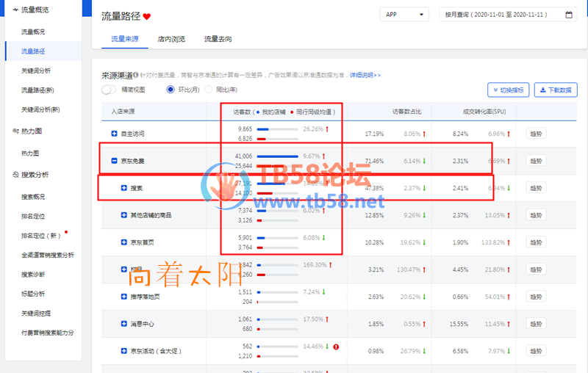Click the 搜索分析 section magnifier icon
Image resolution: width=588 pixels, height=373 pixels.
[x=15, y=175]
